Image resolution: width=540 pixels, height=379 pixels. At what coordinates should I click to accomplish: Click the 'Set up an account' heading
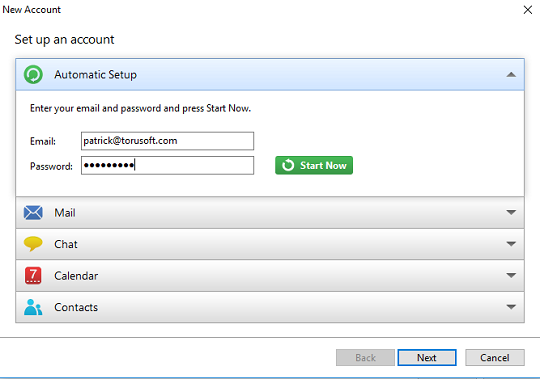click(64, 40)
